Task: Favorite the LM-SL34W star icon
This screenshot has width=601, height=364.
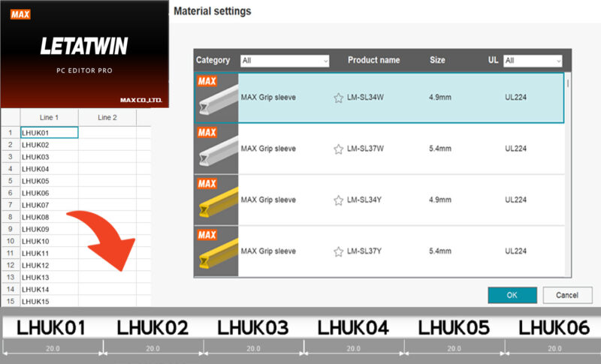Action: pos(338,98)
